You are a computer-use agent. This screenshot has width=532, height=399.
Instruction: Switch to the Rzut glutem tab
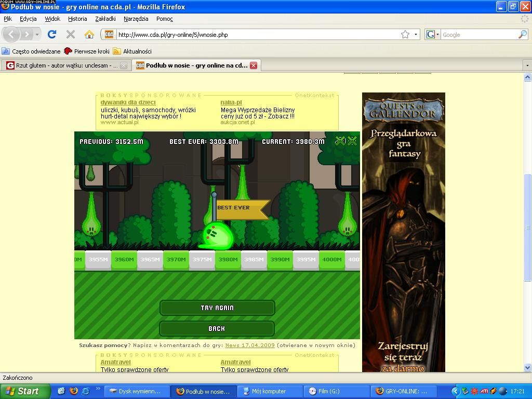66,65
